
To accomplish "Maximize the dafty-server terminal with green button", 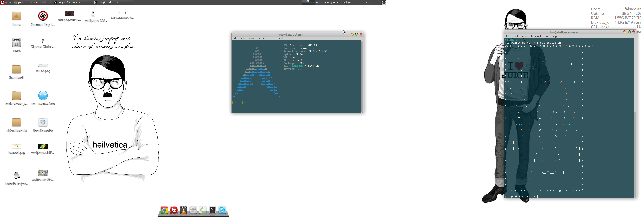I will 629,32.
